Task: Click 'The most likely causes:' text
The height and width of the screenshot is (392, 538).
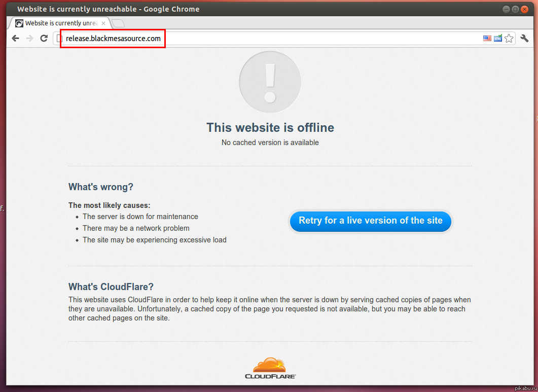Action: pos(109,205)
